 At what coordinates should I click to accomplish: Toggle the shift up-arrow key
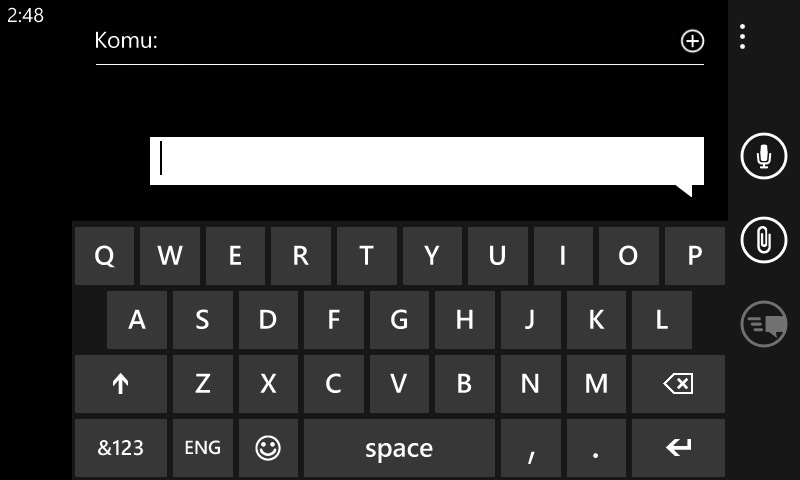coord(120,384)
